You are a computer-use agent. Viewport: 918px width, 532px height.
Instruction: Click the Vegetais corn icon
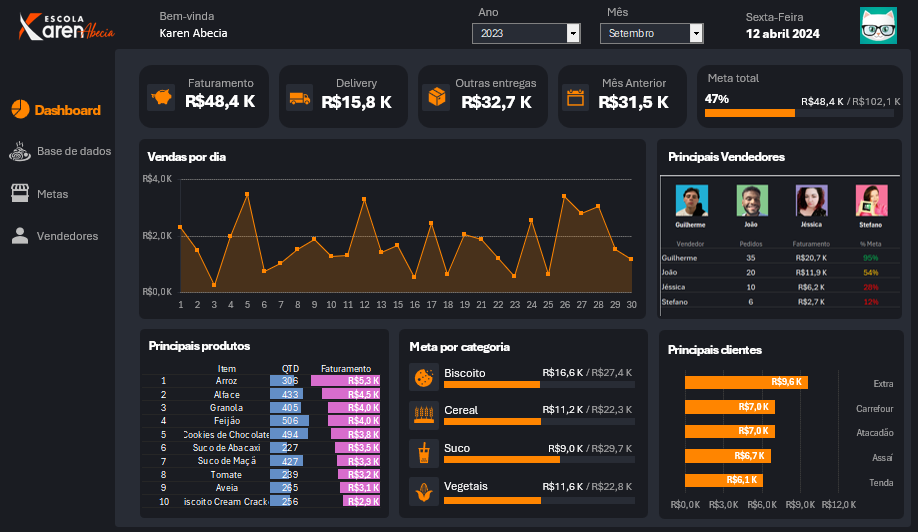click(x=423, y=491)
